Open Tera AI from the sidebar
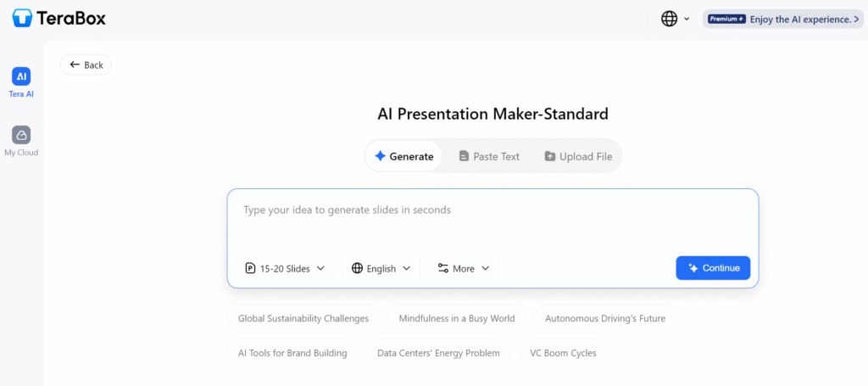This screenshot has height=386, width=868. (x=22, y=83)
